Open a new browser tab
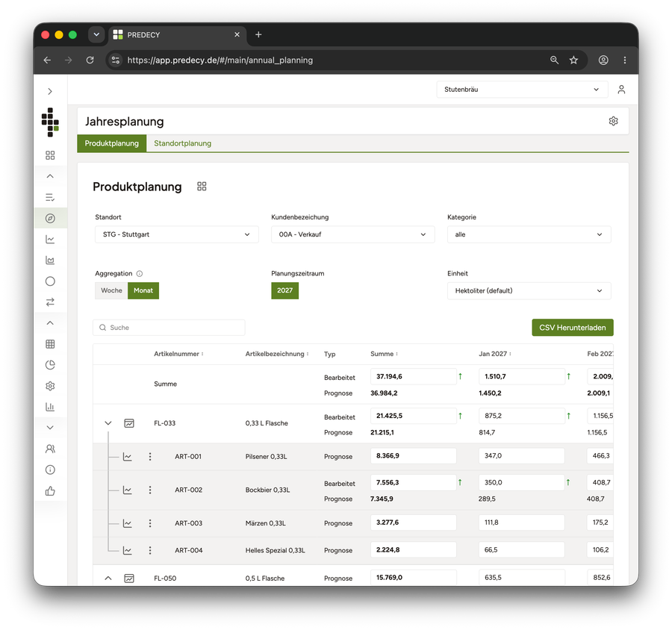This screenshot has width=672, height=630. click(x=258, y=35)
